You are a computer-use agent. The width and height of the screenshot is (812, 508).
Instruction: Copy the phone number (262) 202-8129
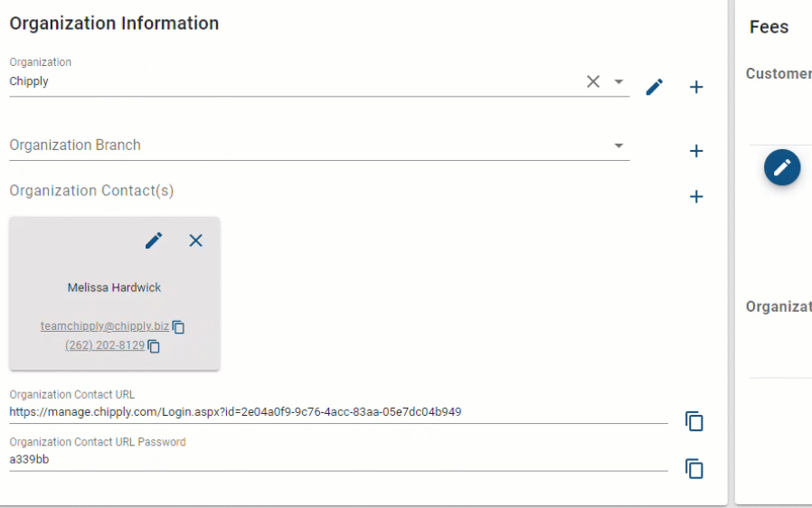(154, 346)
